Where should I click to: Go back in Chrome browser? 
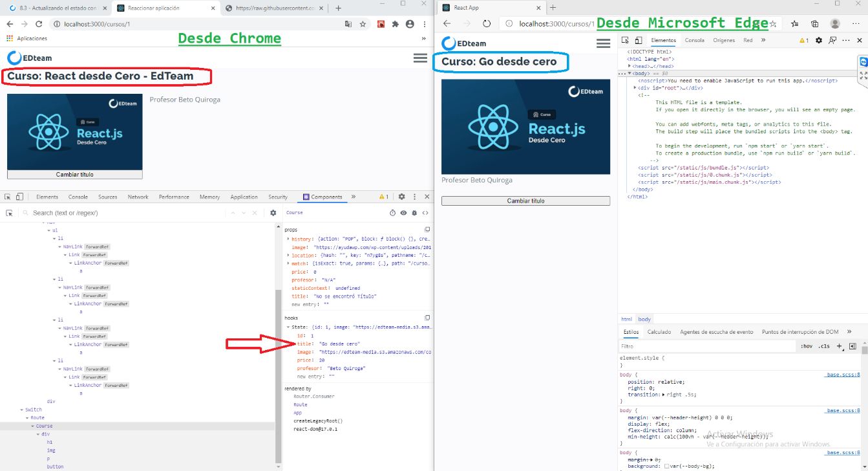pos(9,24)
